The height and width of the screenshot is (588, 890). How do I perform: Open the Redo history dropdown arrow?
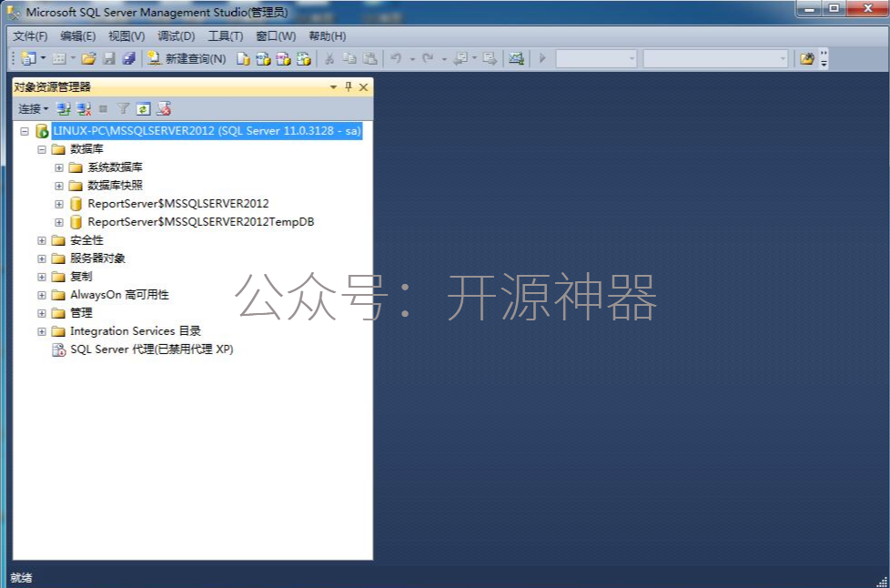[444, 58]
